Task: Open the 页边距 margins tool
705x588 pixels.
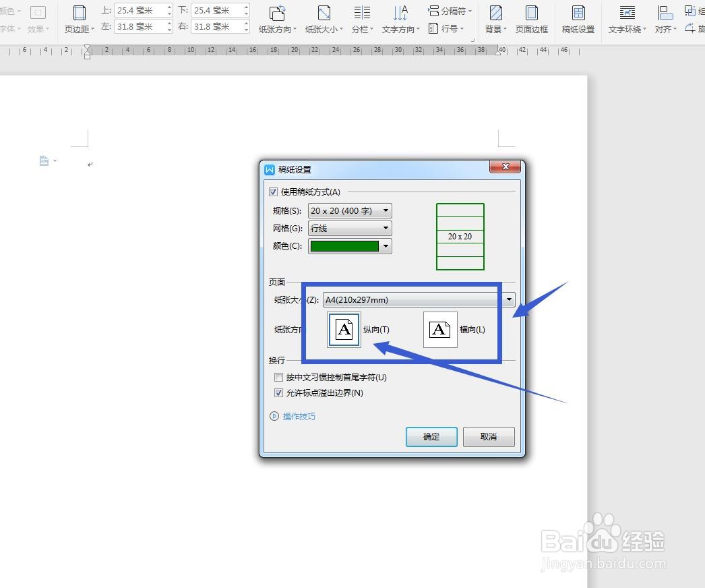Action: click(x=79, y=20)
